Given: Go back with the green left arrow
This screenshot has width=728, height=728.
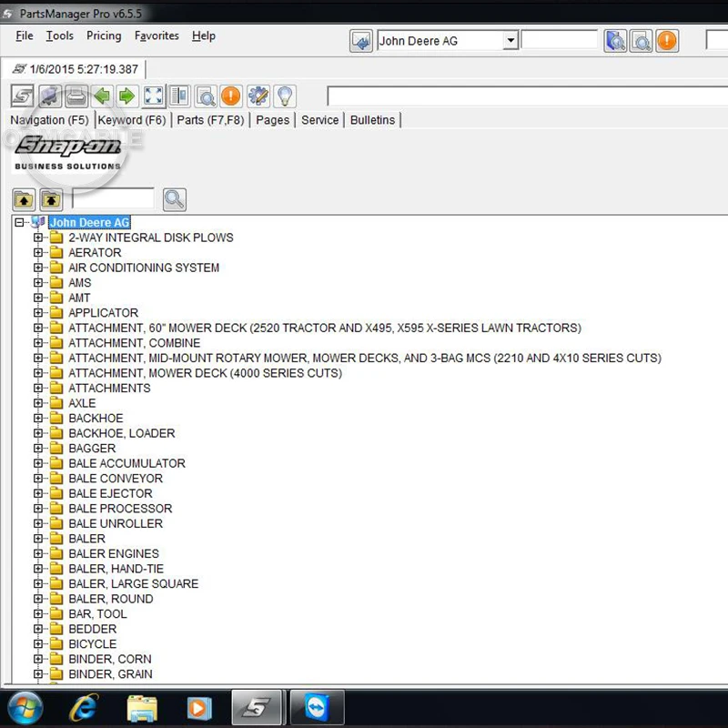Looking at the screenshot, I should click(102, 96).
